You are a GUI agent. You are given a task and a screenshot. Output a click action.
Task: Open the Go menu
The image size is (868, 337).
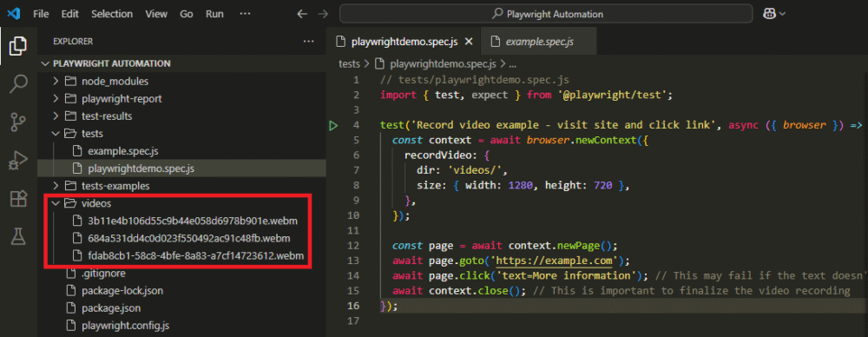pos(186,14)
